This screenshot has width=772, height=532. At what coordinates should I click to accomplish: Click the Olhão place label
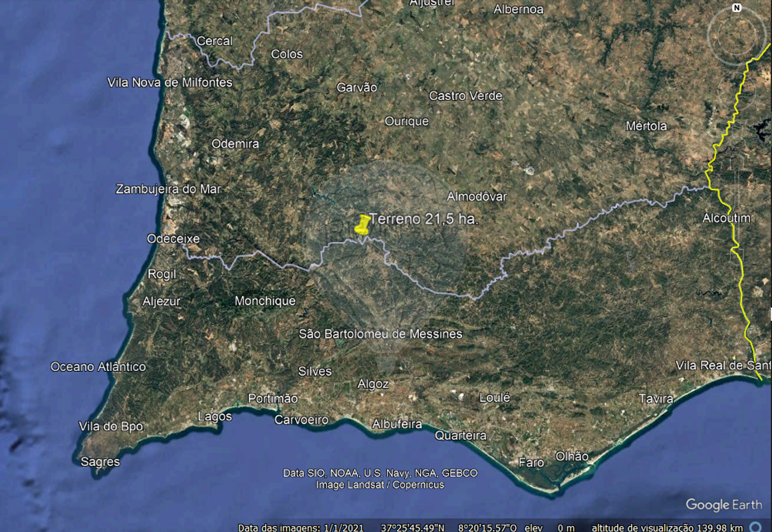pyautogui.click(x=572, y=457)
